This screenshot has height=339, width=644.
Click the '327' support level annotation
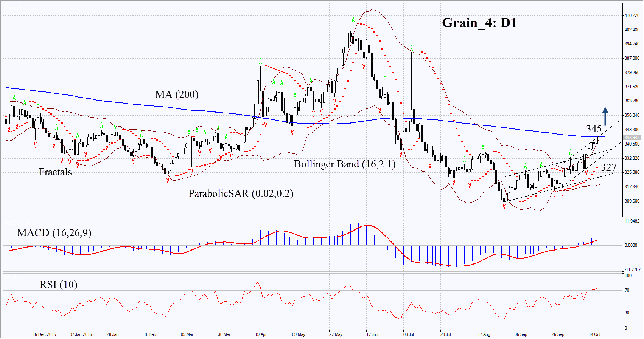click(x=608, y=167)
